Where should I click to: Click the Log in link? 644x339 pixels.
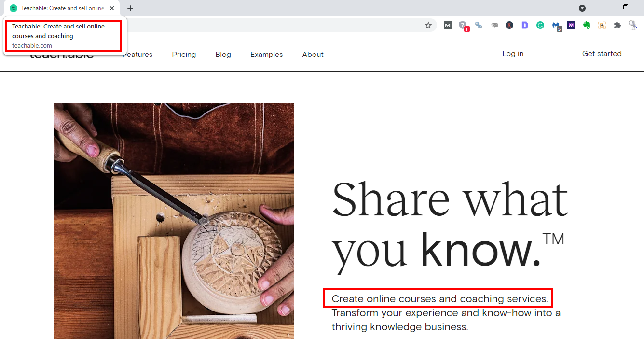513,54
